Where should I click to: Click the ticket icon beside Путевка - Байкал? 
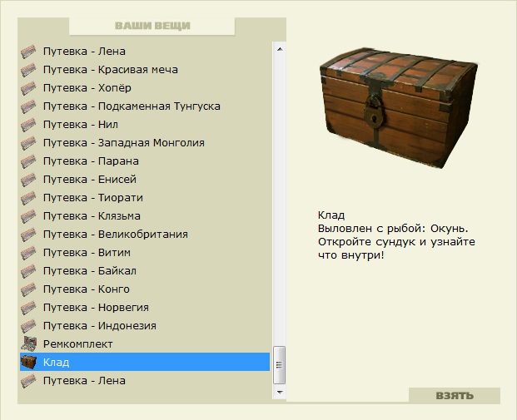click(28, 271)
